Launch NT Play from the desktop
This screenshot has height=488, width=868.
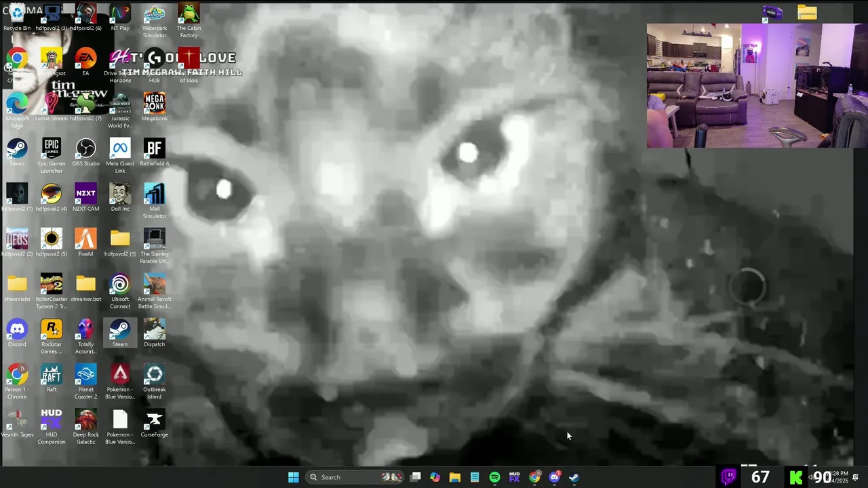click(120, 18)
